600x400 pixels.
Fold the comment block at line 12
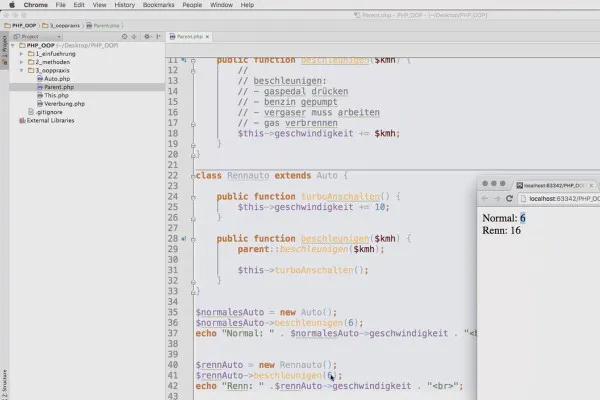(x=193, y=71)
